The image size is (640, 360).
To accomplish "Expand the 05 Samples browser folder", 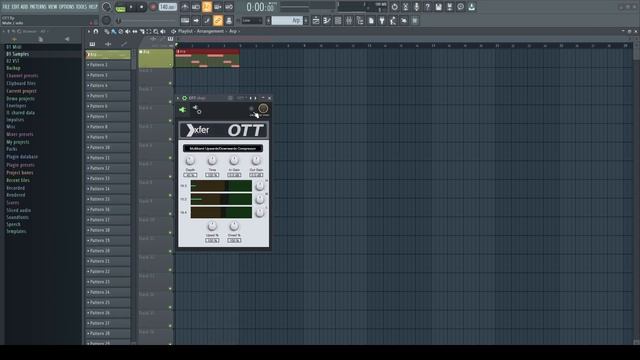I will point(18,54).
